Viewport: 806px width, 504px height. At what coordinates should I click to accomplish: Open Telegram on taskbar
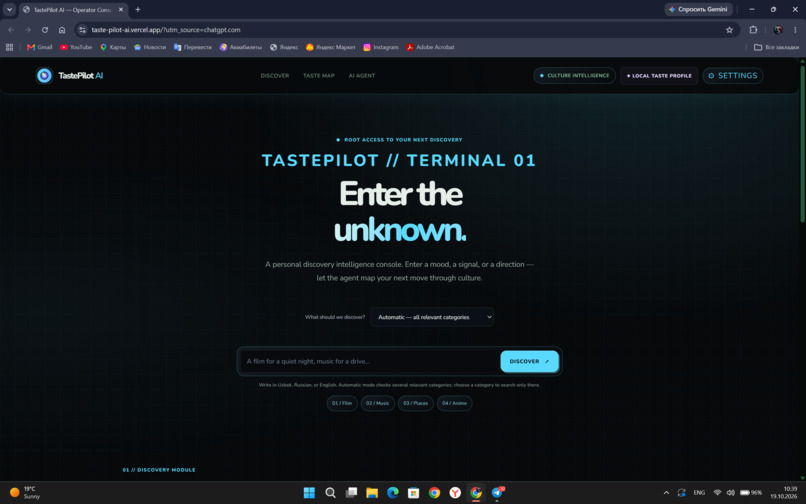[497, 493]
